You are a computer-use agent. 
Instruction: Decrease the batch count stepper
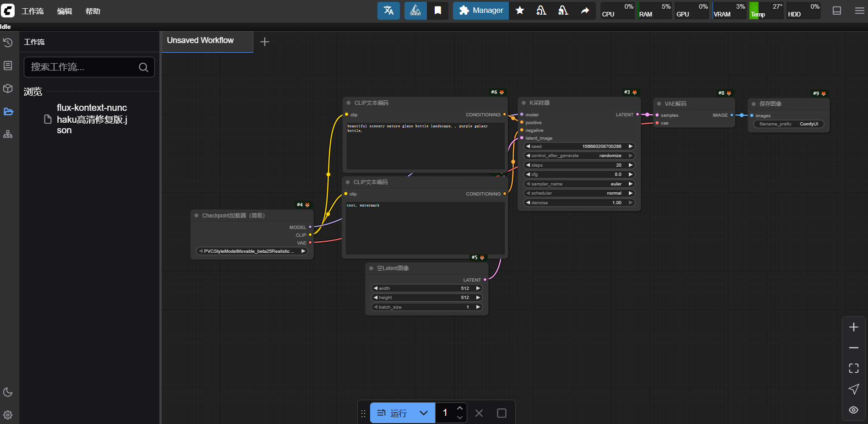[460, 418]
